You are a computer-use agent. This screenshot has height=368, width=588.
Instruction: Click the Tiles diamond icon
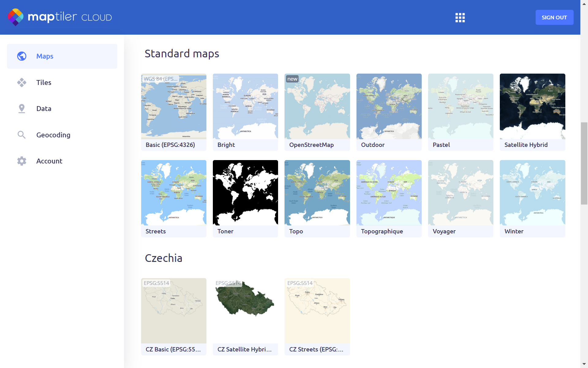[x=22, y=82]
